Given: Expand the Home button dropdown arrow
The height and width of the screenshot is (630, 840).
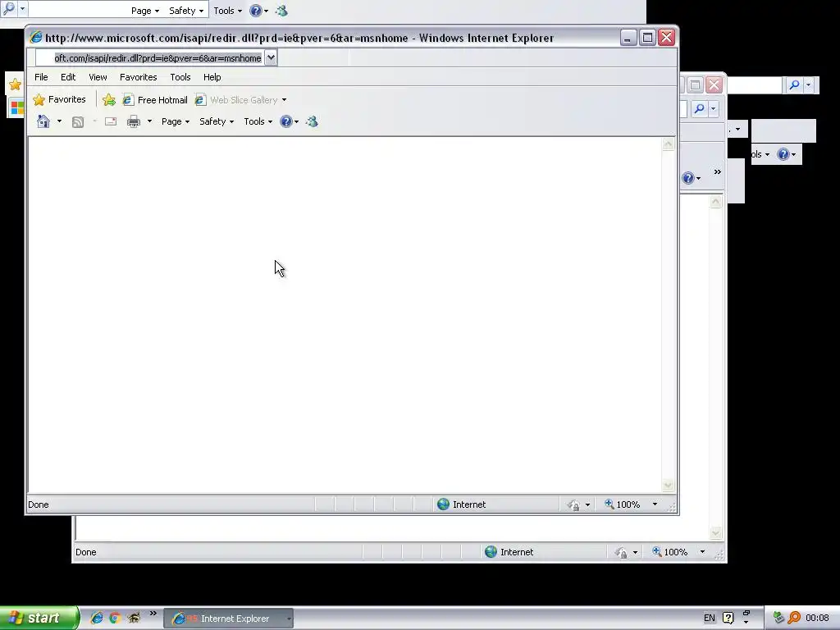Looking at the screenshot, I should [59, 121].
